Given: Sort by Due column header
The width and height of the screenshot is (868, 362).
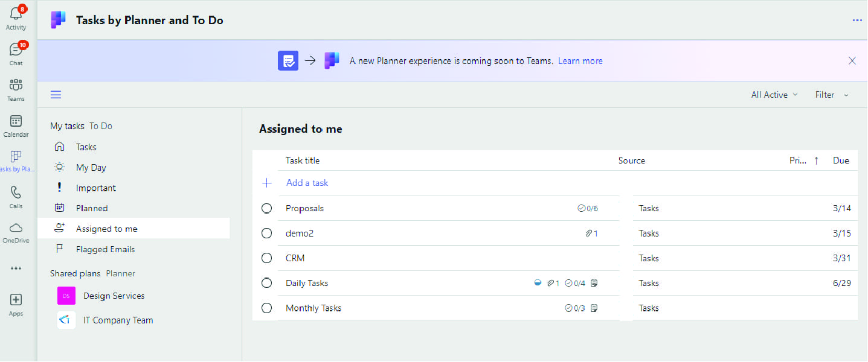Looking at the screenshot, I should coord(841,160).
